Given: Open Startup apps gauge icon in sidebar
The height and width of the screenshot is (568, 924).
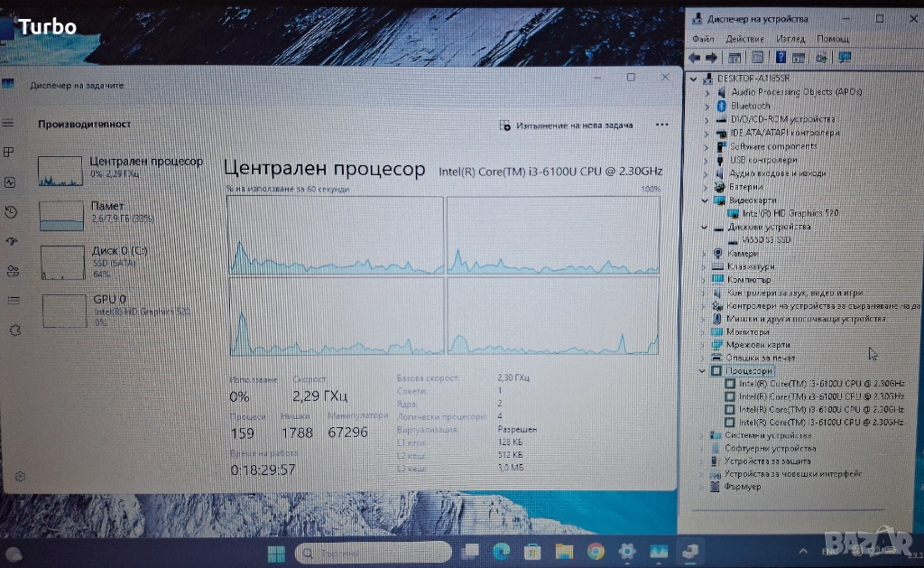Looking at the screenshot, I should pos(11,241).
